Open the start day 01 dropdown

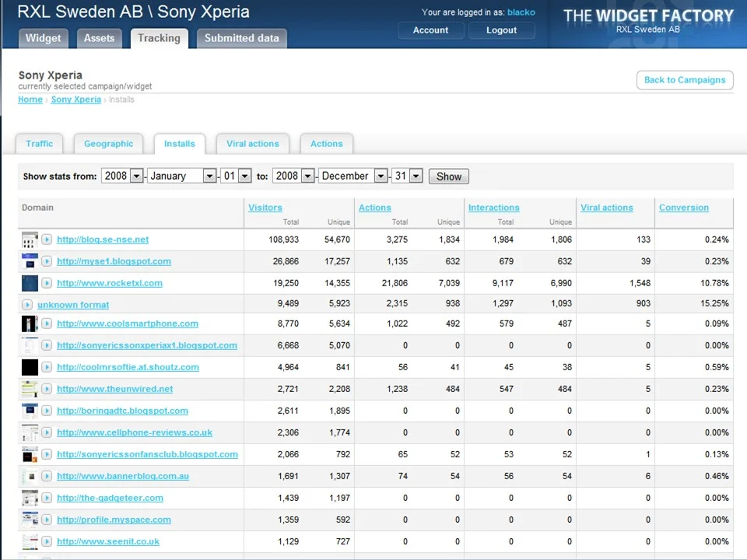pos(236,177)
